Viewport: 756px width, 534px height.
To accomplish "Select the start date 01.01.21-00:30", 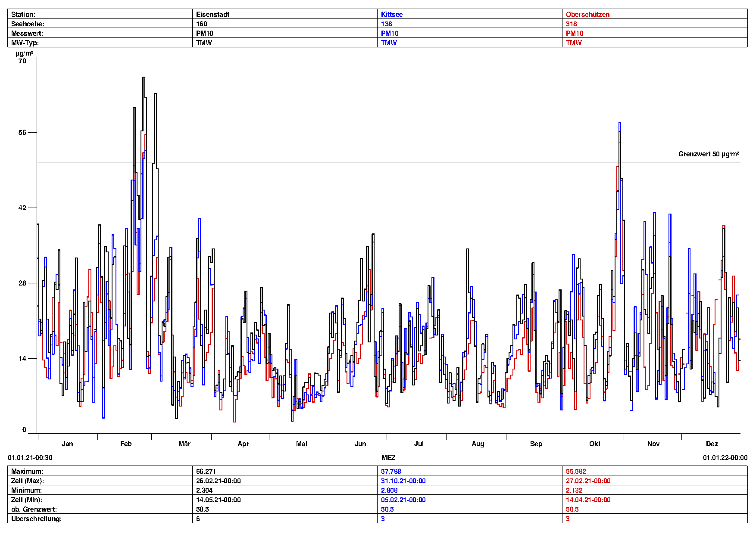I will point(30,457).
